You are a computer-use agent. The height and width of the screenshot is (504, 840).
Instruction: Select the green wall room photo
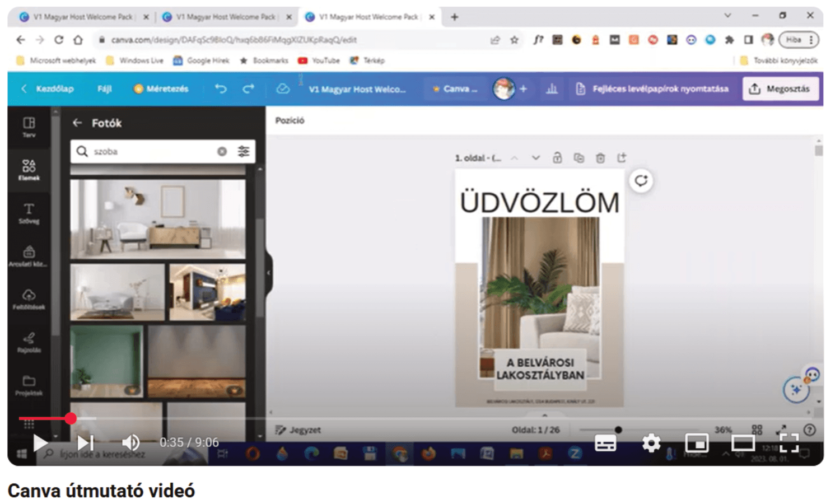(x=106, y=362)
